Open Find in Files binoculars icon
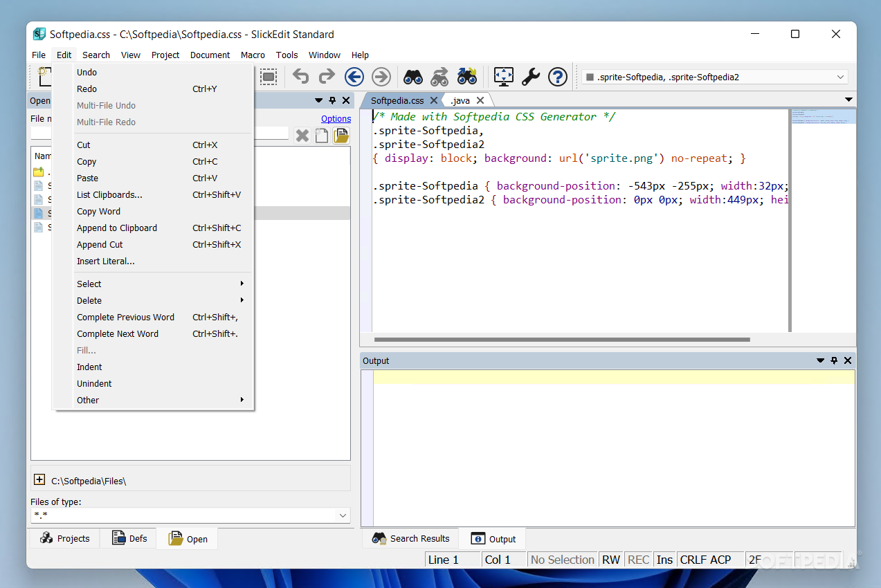 tap(467, 76)
